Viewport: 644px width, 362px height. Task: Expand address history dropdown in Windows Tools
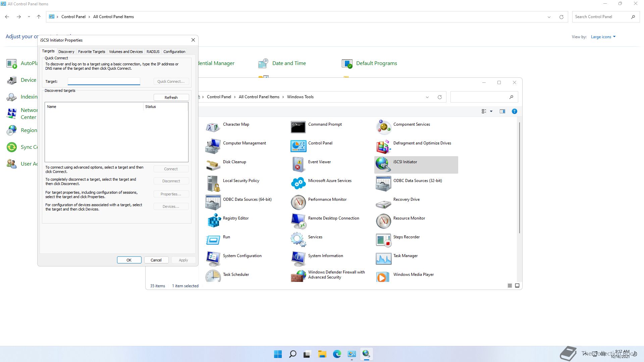tap(427, 97)
